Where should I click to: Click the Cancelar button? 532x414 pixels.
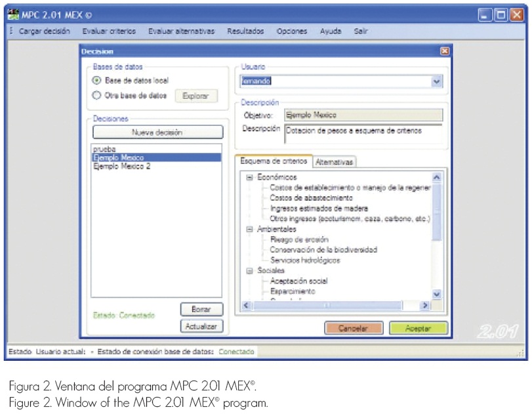point(354,328)
